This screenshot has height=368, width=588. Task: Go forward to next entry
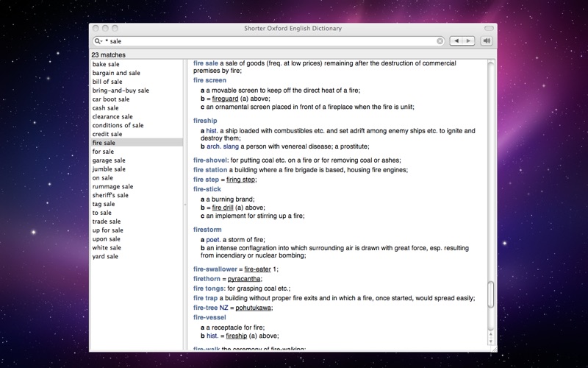[468, 41]
